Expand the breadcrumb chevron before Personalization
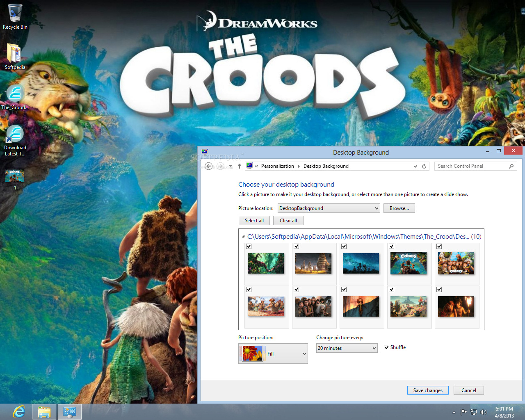The height and width of the screenshot is (420, 525). 256,166
